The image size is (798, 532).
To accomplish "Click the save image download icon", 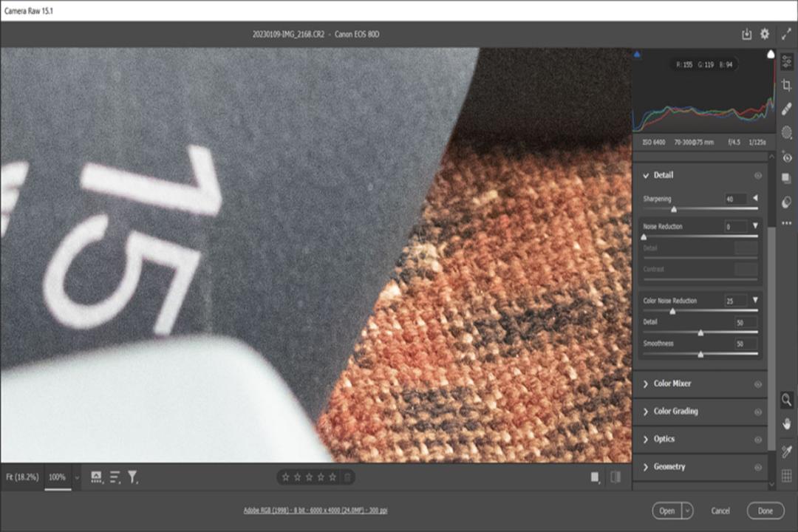I will 746,34.
